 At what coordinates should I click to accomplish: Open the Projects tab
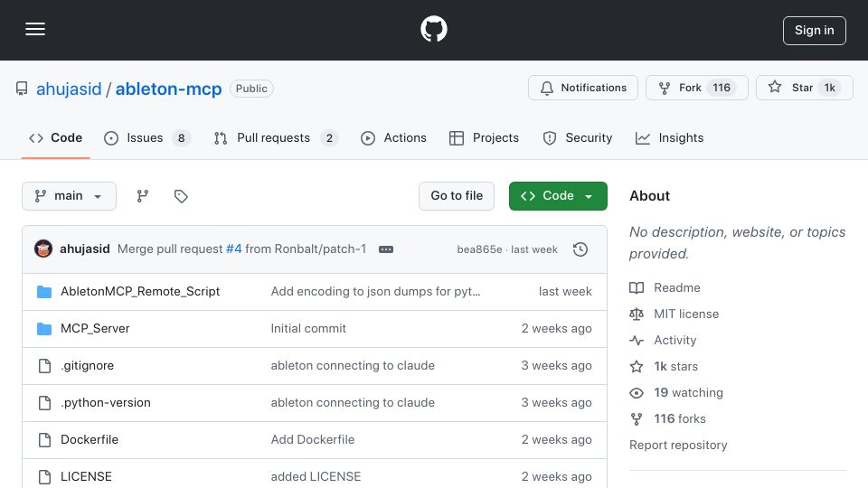click(484, 137)
